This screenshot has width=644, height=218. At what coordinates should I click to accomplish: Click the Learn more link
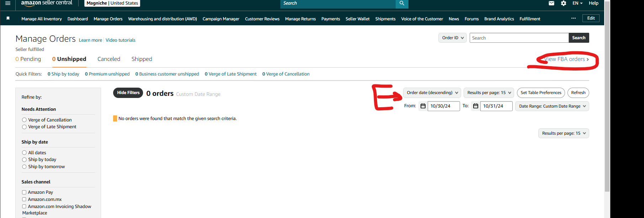pyautogui.click(x=90, y=40)
